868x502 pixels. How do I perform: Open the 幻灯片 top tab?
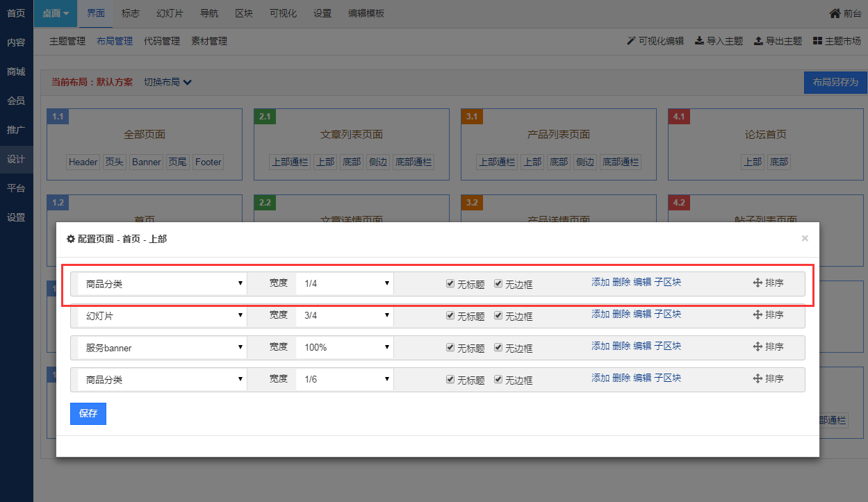click(170, 13)
